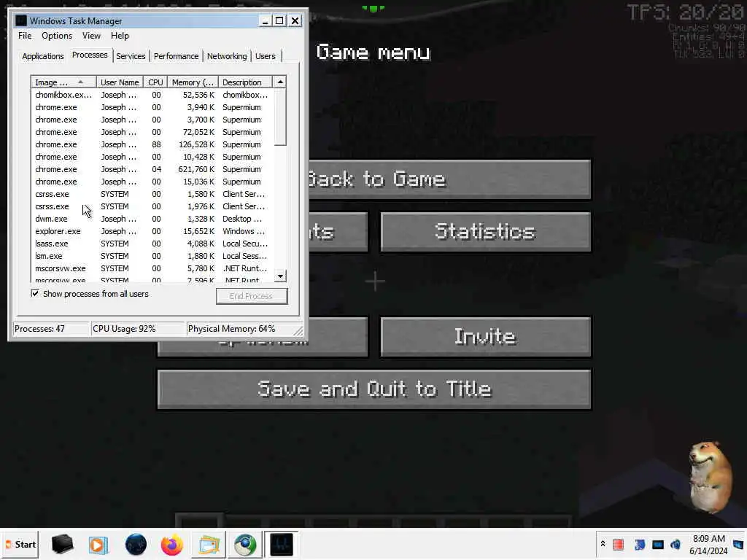Click the red tray icon
This screenshot has width=747, height=560.
click(x=619, y=544)
